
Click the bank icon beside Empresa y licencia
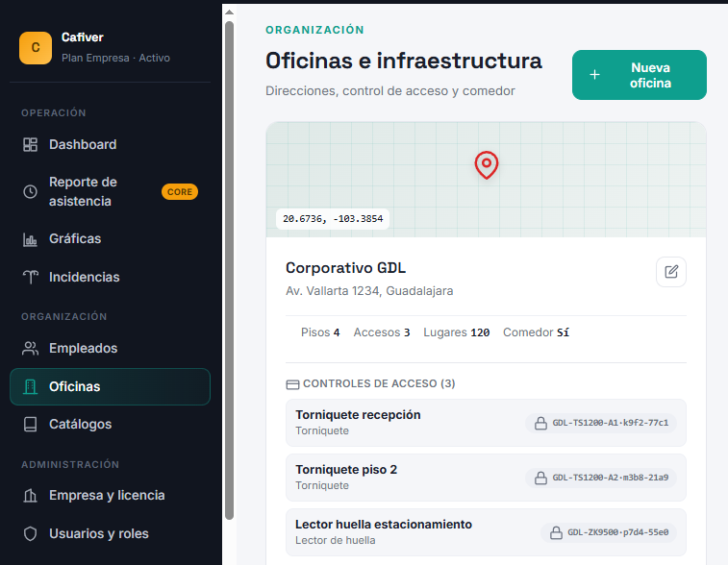tap(30, 496)
